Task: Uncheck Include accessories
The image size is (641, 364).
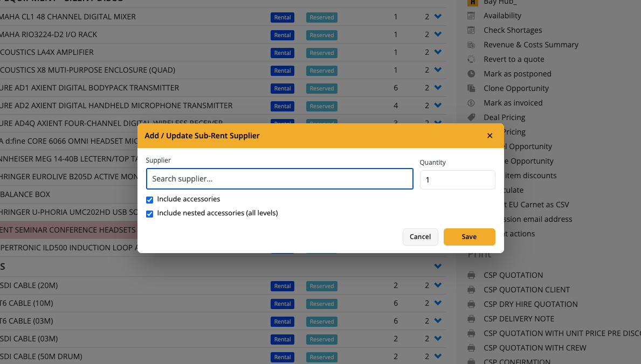Action: click(x=150, y=200)
